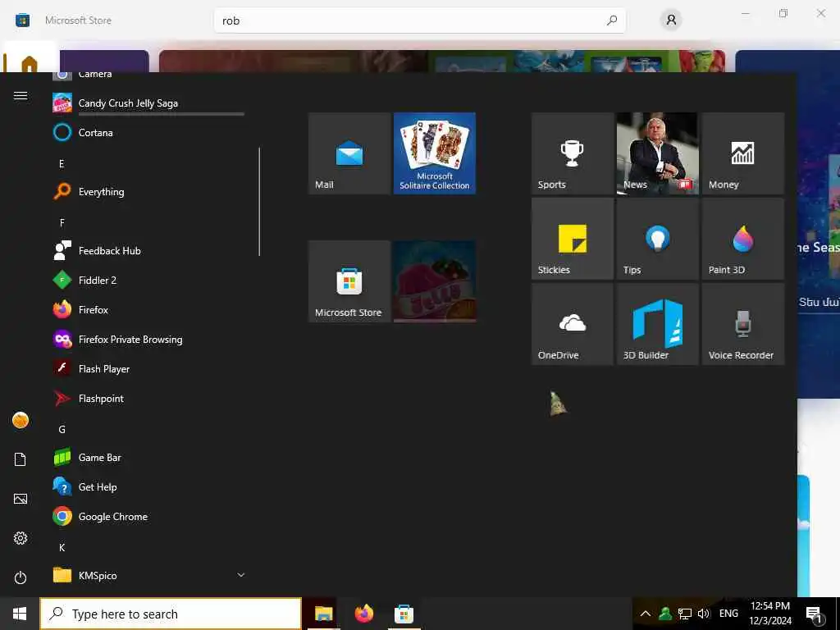
Task: Open the Power options button
Action: 21,577
